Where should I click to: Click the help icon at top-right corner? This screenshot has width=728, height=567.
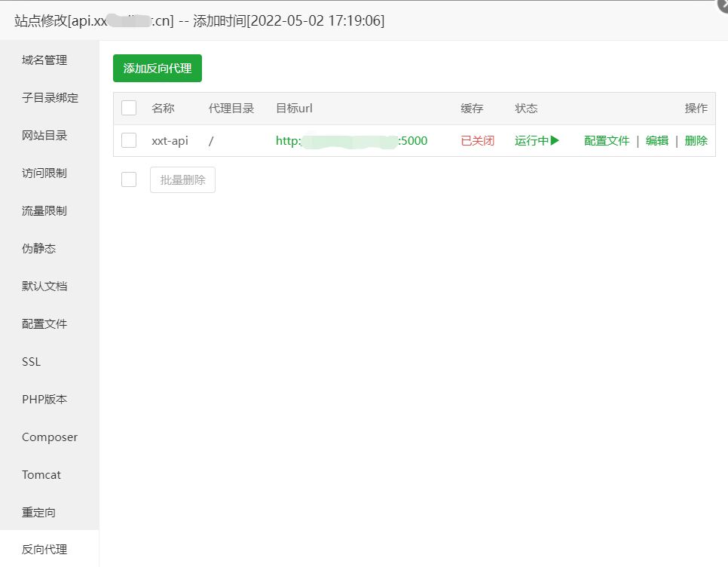(721, 7)
